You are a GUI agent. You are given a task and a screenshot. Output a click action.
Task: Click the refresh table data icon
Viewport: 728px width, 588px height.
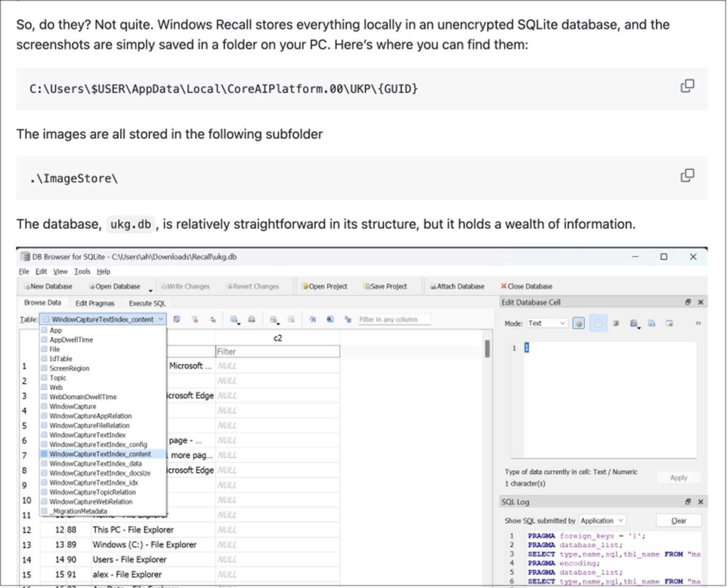coord(176,320)
